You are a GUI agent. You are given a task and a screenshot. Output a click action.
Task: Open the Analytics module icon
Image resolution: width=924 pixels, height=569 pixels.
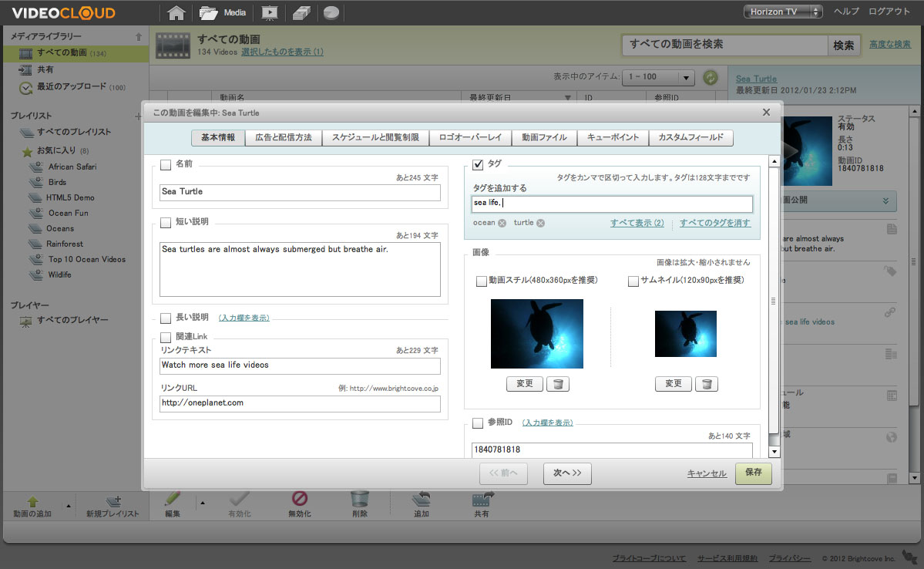coord(331,12)
